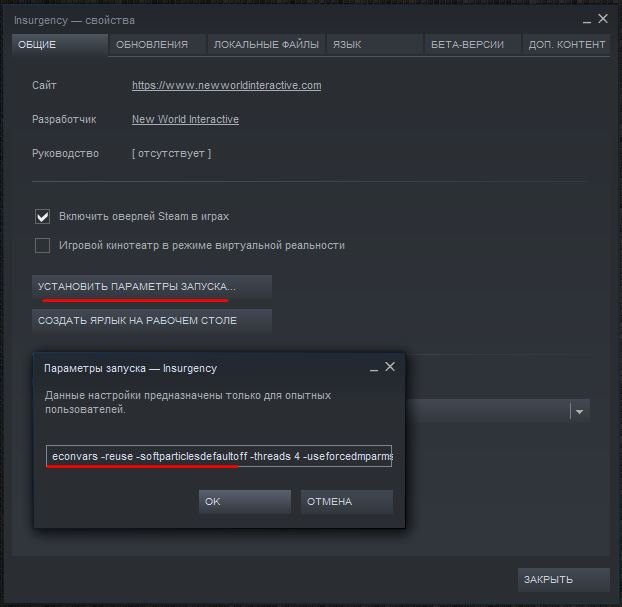
Task: Expand the dropdown arrow behind the dialog
Action: 580,411
